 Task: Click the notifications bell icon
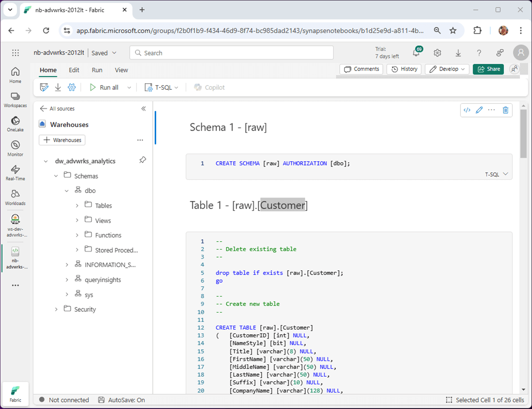point(416,53)
